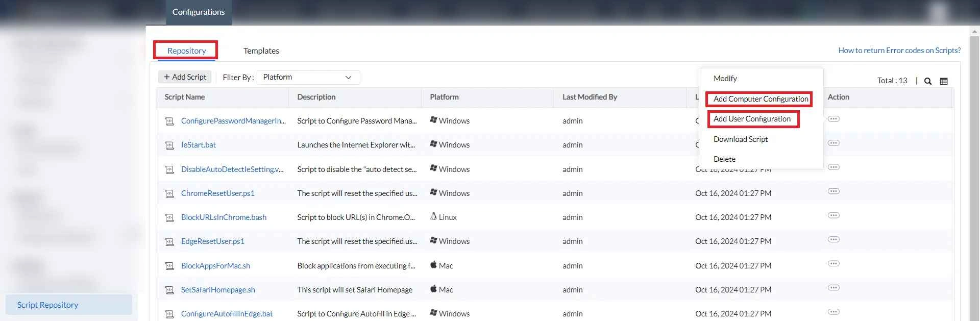Open the IeStart.bat script link
Viewport: 980px width, 321px height.
[x=199, y=145]
